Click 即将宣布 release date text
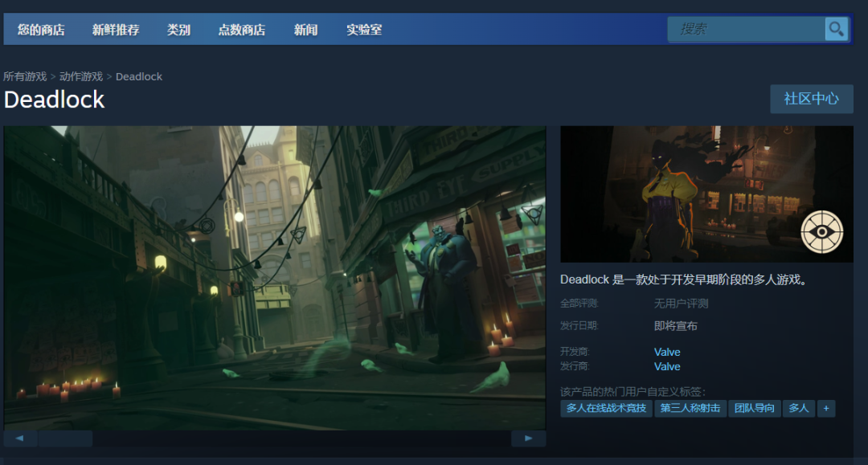Viewport: 868px width, 465px height. (675, 326)
